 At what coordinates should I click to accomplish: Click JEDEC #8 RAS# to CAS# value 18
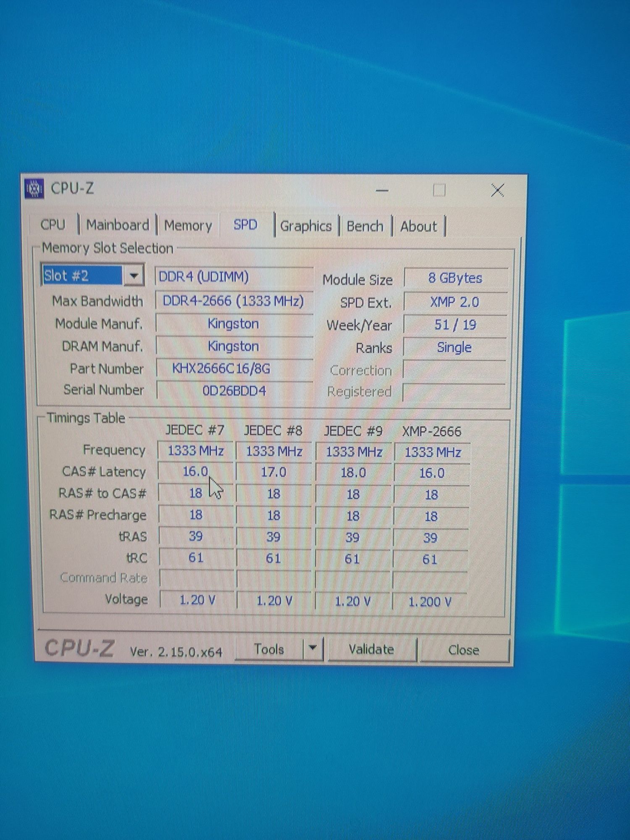[273, 494]
